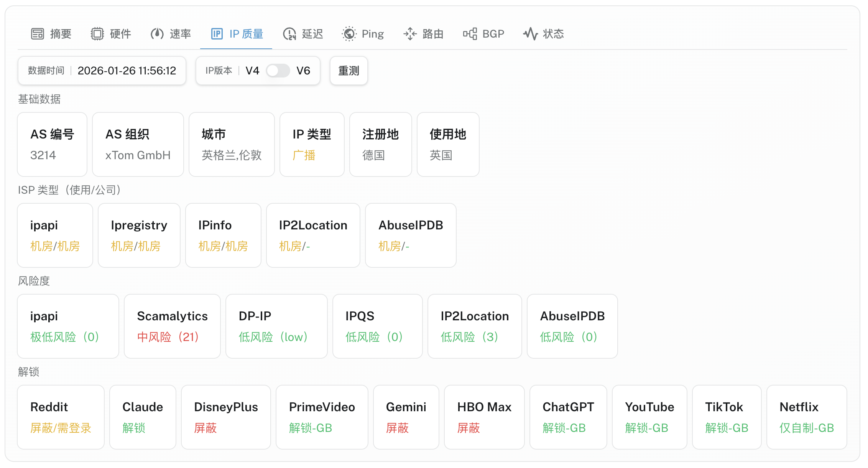Click the Ping globe icon
Viewport: 868px width, 468px height.
[x=349, y=34]
